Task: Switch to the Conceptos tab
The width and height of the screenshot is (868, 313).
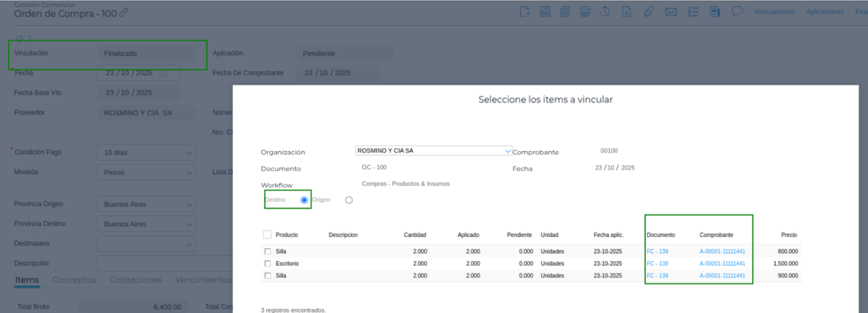Action: click(x=74, y=280)
